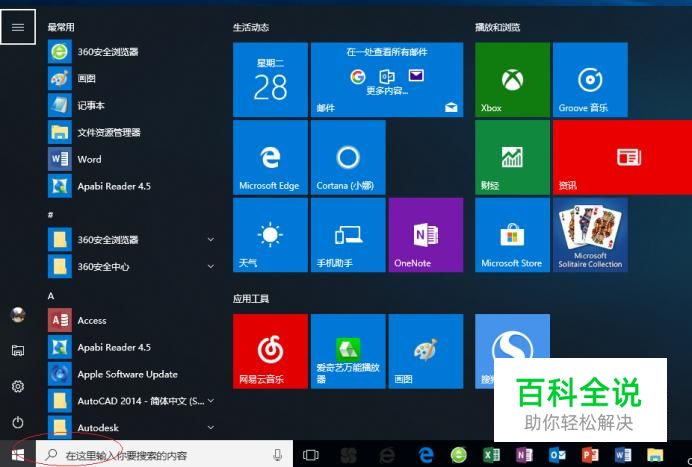Click the microphone icon in search box
Viewport: 692px width, 467px height.
tap(277, 455)
